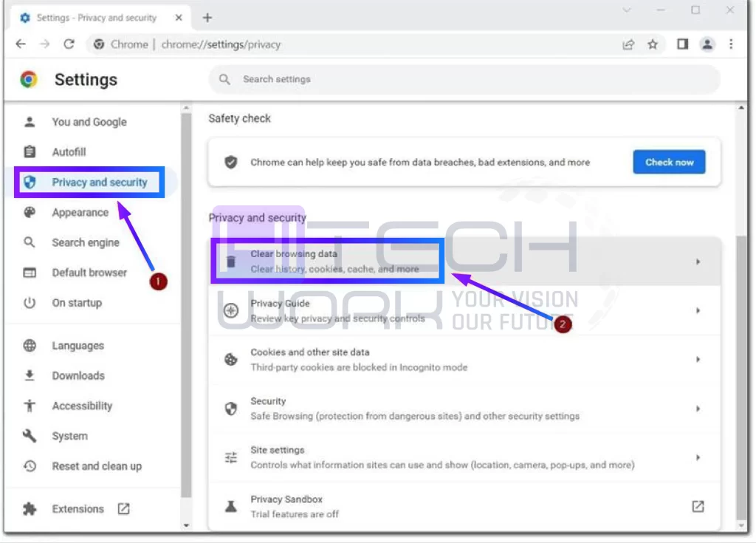
Task: Expand Clear browsing data row arrow
Action: coord(698,262)
